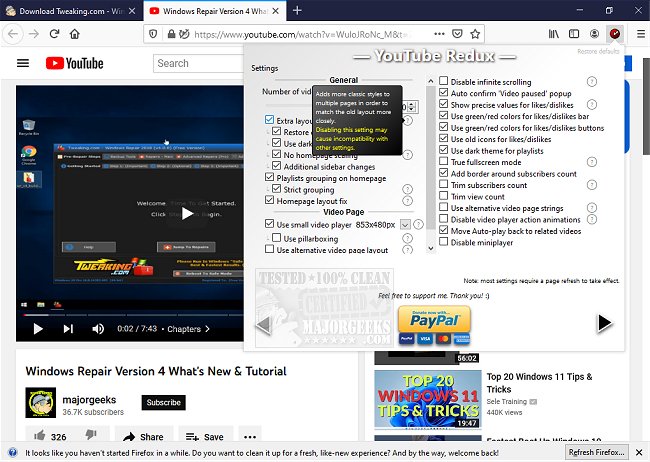The width and height of the screenshot is (650, 462).
Task: Close the Download Tweaking.com tab
Action: 132,11
